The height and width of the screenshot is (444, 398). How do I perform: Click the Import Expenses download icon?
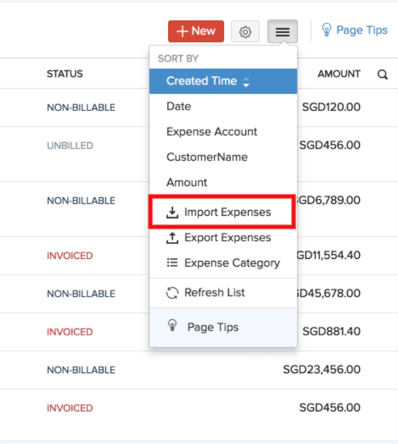172,212
